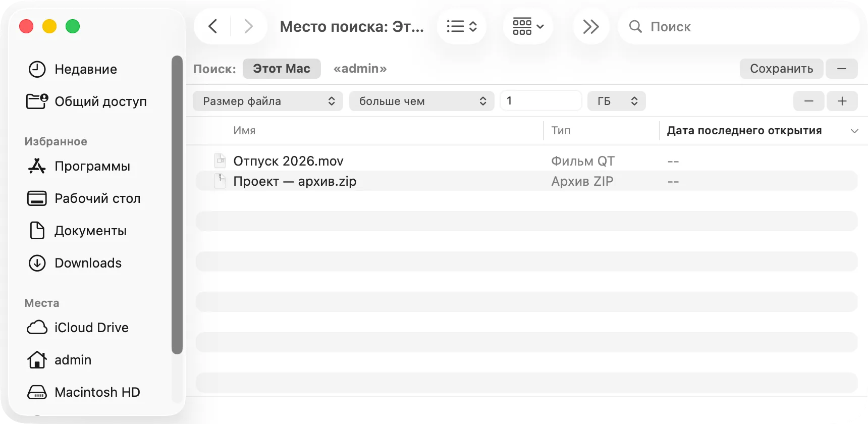Viewport: 868px width, 424px height.
Task: Go forward with the right chevron button
Action: pos(248,26)
